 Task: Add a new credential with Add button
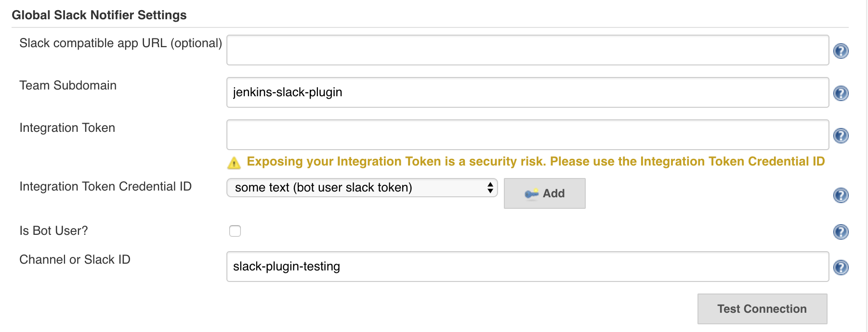tap(544, 193)
